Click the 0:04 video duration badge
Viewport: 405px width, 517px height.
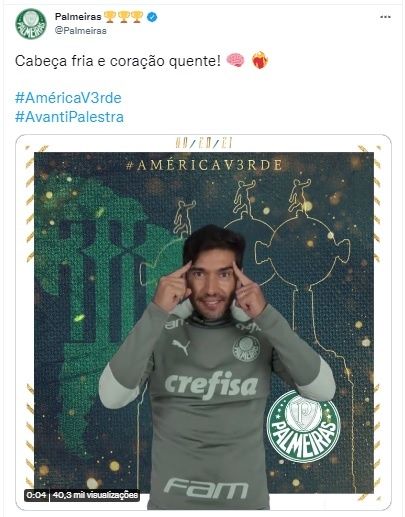[x=37, y=495]
